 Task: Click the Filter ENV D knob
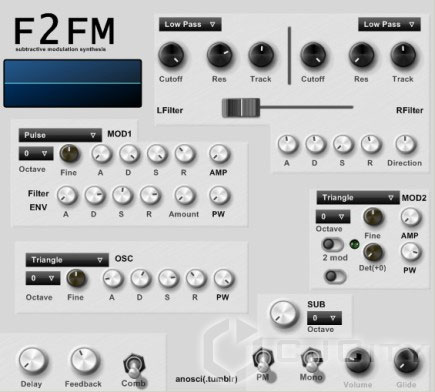pyautogui.click(x=94, y=195)
